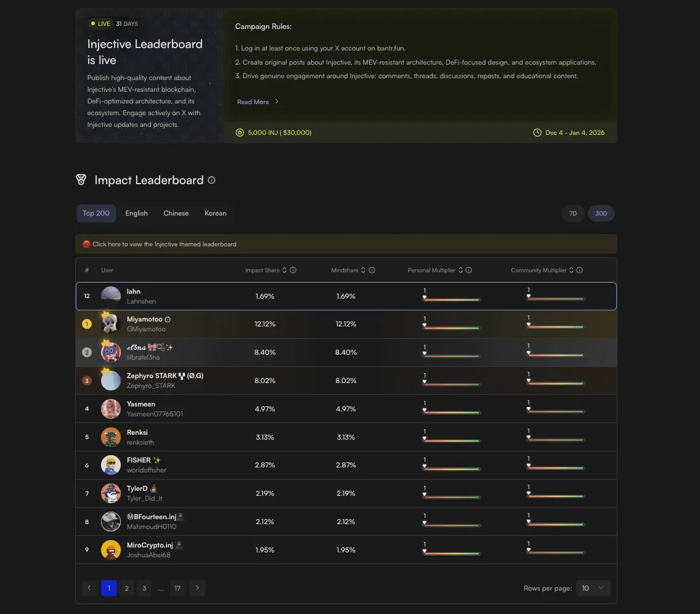The height and width of the screenshot is (614, 700).
Task: Switch to English leaderboard tab
Action: pyautogui.click(x=136, y=213)
